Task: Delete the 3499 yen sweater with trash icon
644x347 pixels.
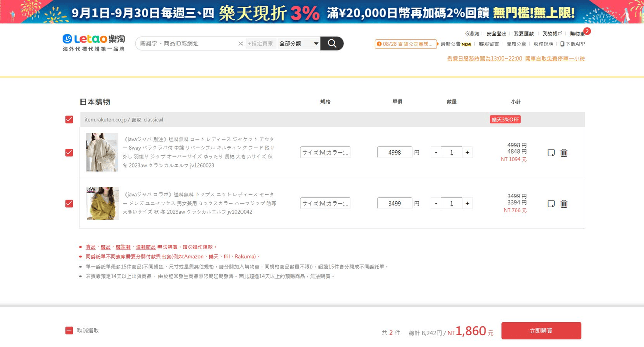Action: [564, 204]
